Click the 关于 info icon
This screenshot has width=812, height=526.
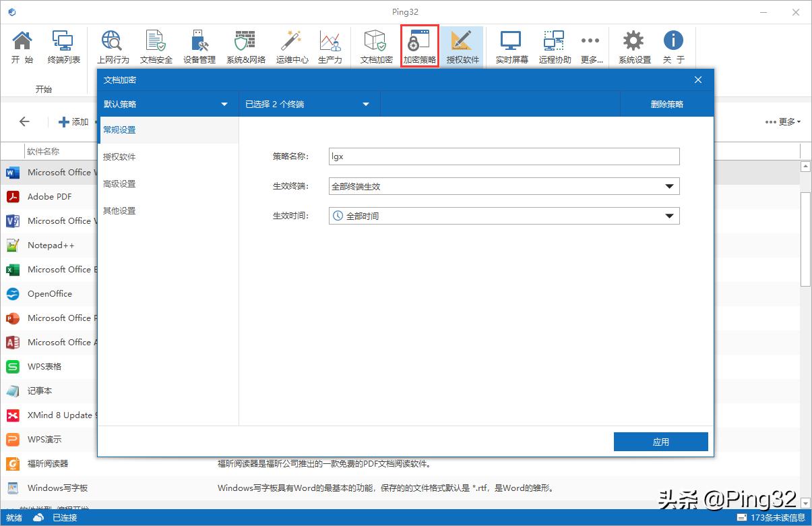[673, 45]
